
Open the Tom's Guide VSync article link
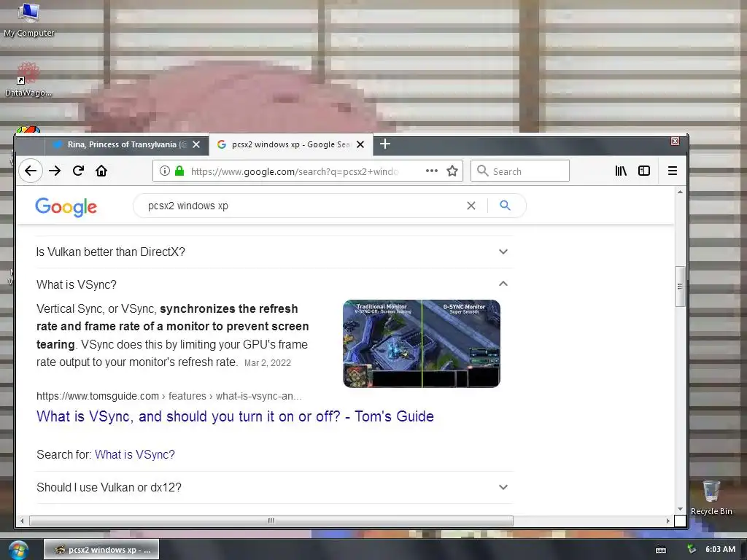point(235,416)
